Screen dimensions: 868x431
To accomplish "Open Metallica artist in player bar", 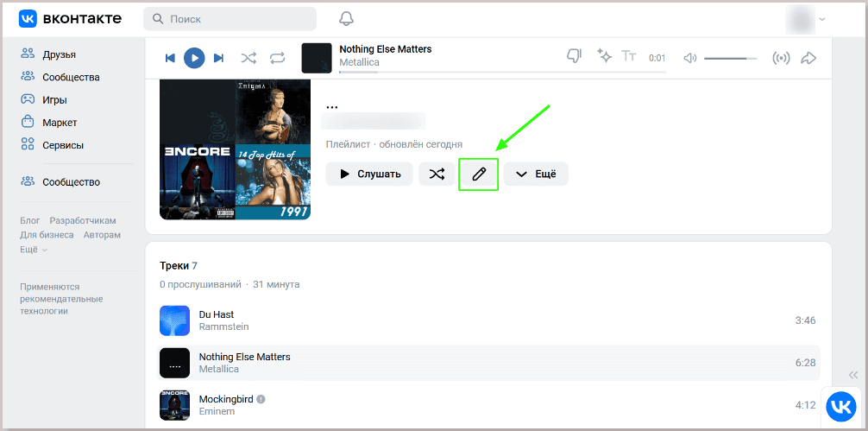I will pos(359,62).
